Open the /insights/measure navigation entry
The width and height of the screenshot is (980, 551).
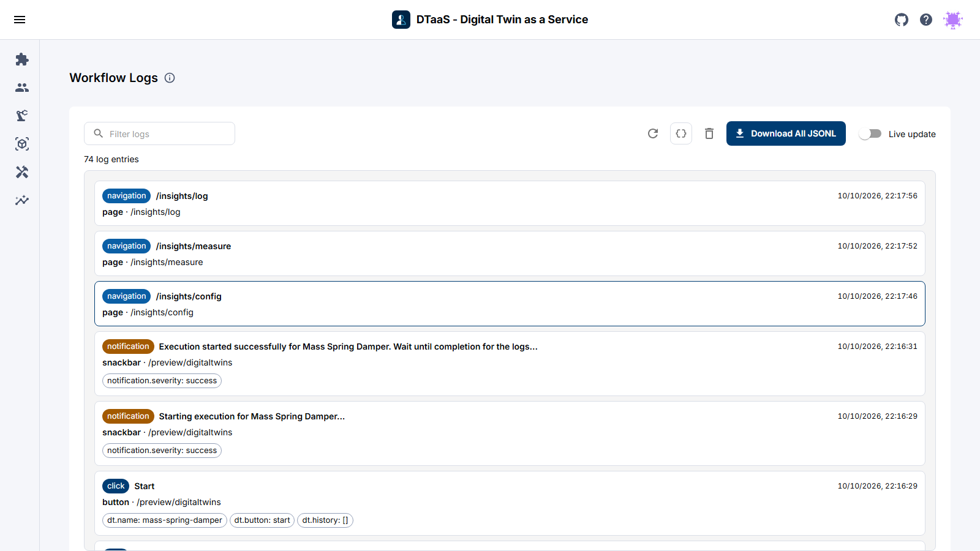click(510, 253)
